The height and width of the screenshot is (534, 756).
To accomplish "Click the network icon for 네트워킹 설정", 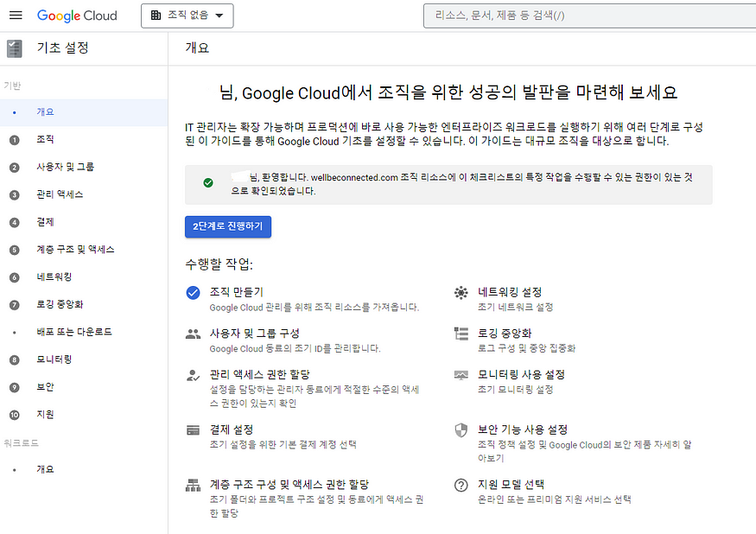I will [461, 292].
